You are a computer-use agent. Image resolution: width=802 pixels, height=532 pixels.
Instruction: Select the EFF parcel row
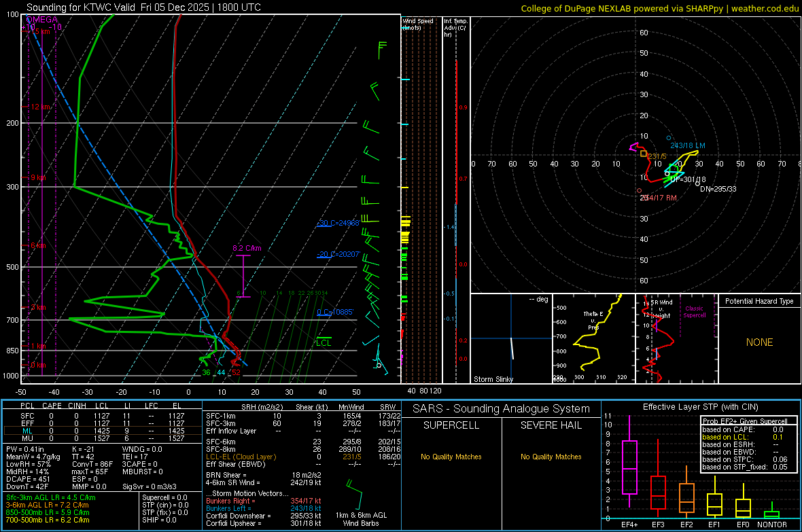point(102,423)
